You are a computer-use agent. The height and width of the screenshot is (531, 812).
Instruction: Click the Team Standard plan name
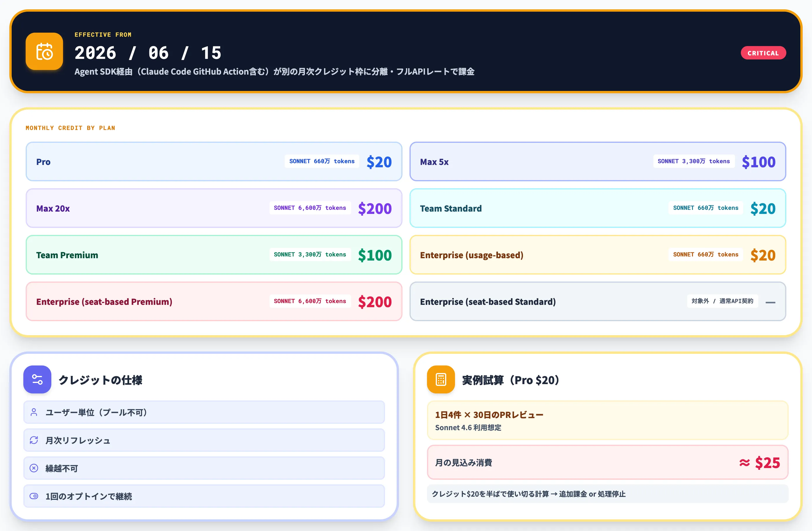(451, 208)
